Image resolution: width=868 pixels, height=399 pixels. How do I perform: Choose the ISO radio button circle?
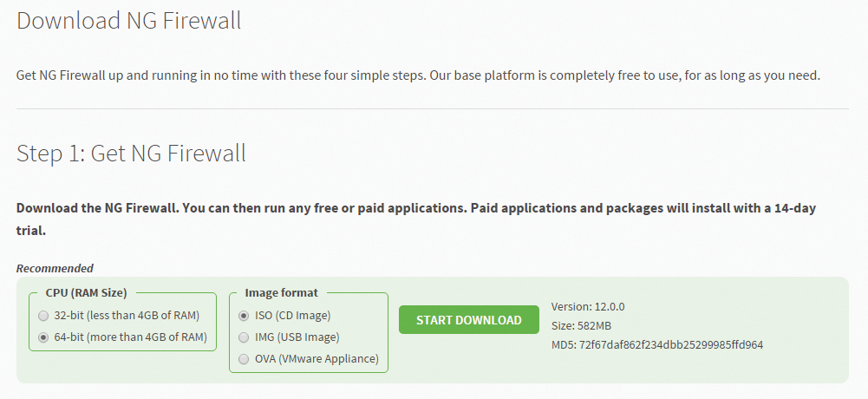[244, 316]
